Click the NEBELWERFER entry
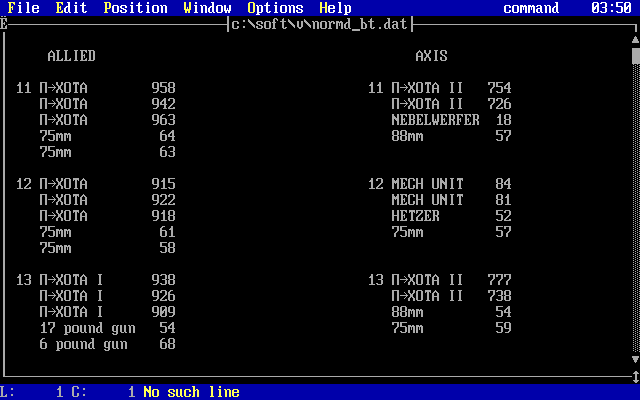This screenshot has width=640, height=400. (435, 120)
